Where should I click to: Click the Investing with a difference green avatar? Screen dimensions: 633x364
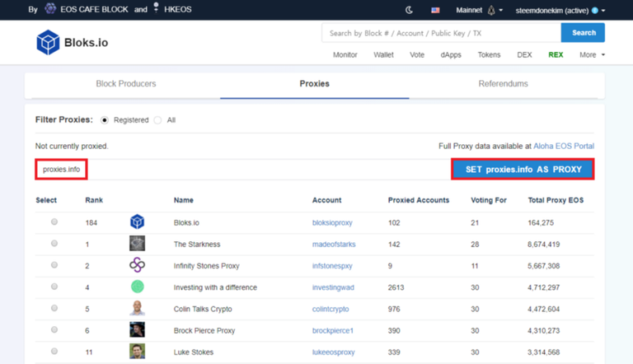click(137, 287)
